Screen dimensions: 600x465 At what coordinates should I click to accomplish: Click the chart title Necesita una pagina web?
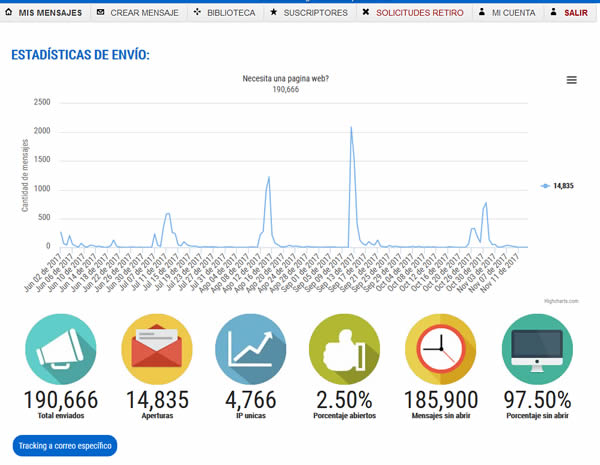[285, 78]
